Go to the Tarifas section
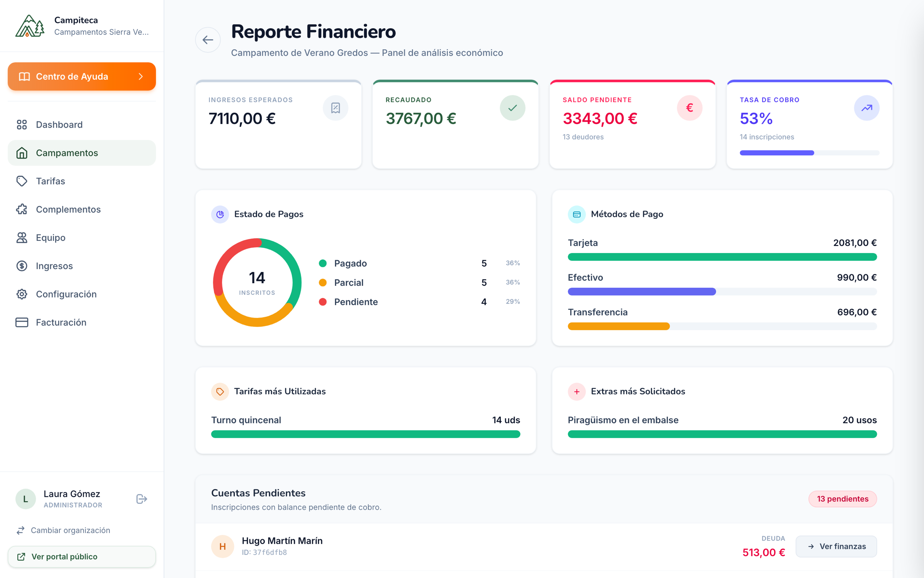This screenshot has height=578, width=924. click(82, 181)
